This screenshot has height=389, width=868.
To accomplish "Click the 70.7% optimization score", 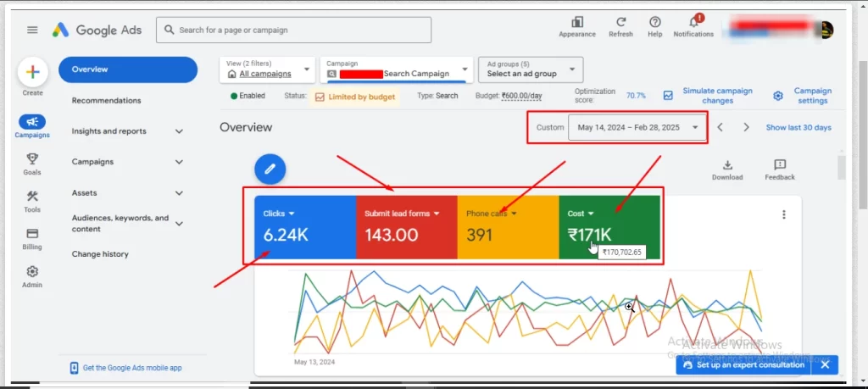I will pos(636,96).
